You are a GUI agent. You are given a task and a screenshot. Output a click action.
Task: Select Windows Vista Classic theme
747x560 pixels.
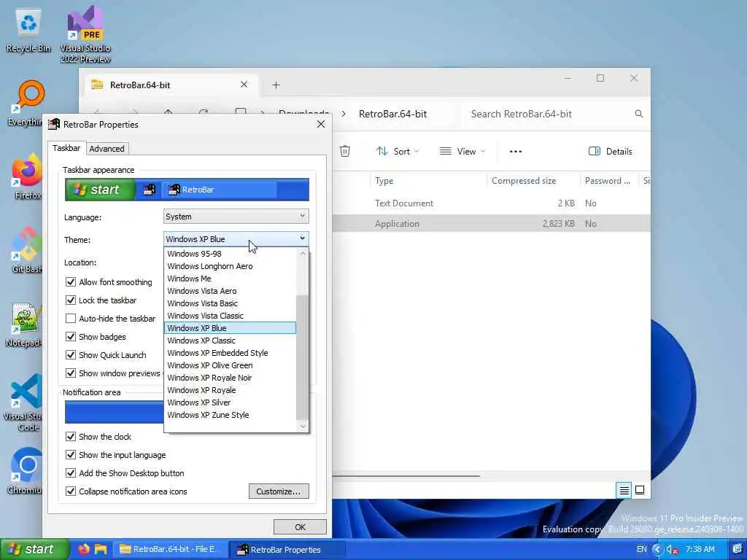pyautogui.click(x=230, y=316)
